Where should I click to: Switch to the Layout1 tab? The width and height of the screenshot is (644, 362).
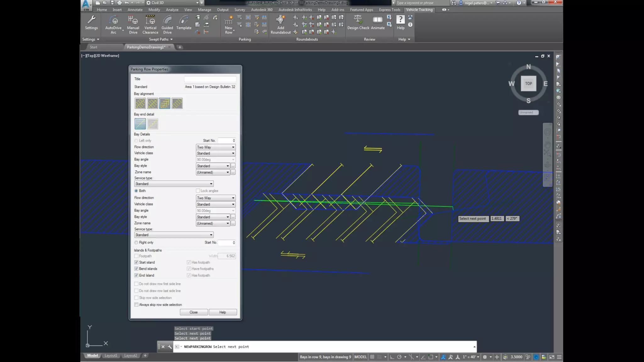111,355
